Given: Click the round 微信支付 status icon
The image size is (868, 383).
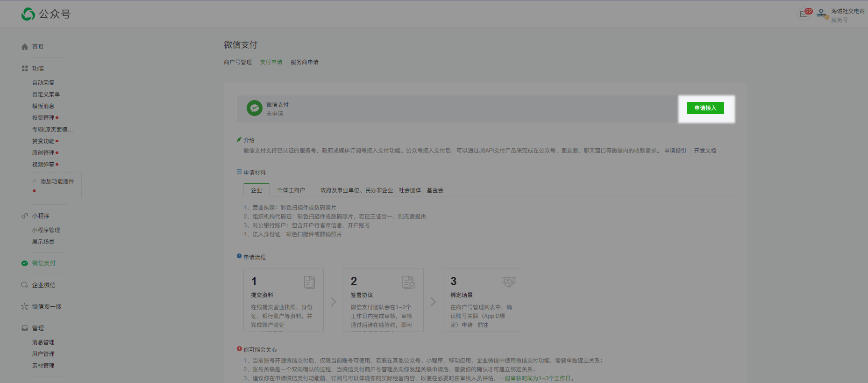Looking at the screenshot, I should 255,108.
